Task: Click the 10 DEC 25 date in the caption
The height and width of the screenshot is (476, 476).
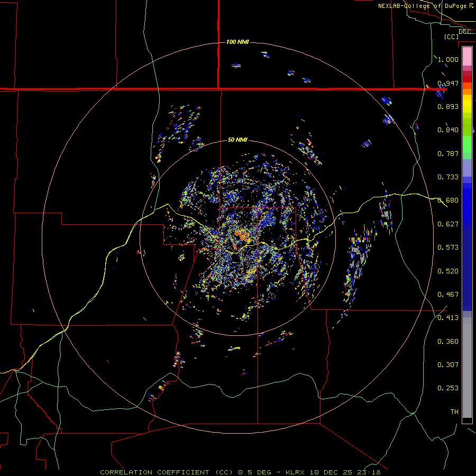Action: (331, 472)
